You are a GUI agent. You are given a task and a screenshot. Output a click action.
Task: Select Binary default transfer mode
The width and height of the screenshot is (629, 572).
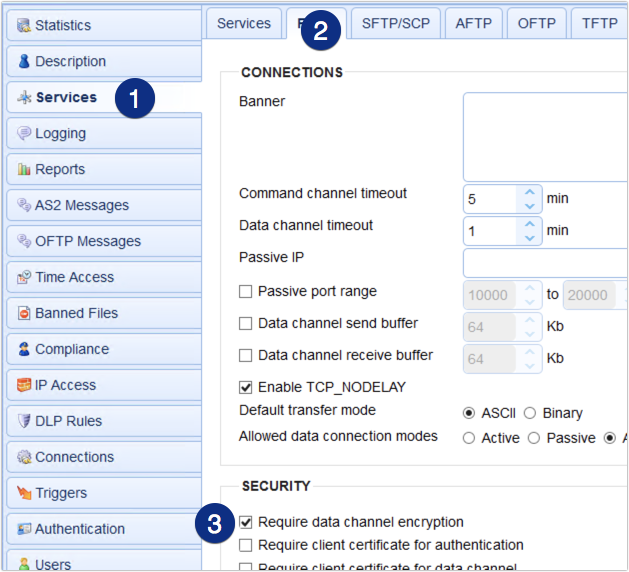click(x=530, y=413)
